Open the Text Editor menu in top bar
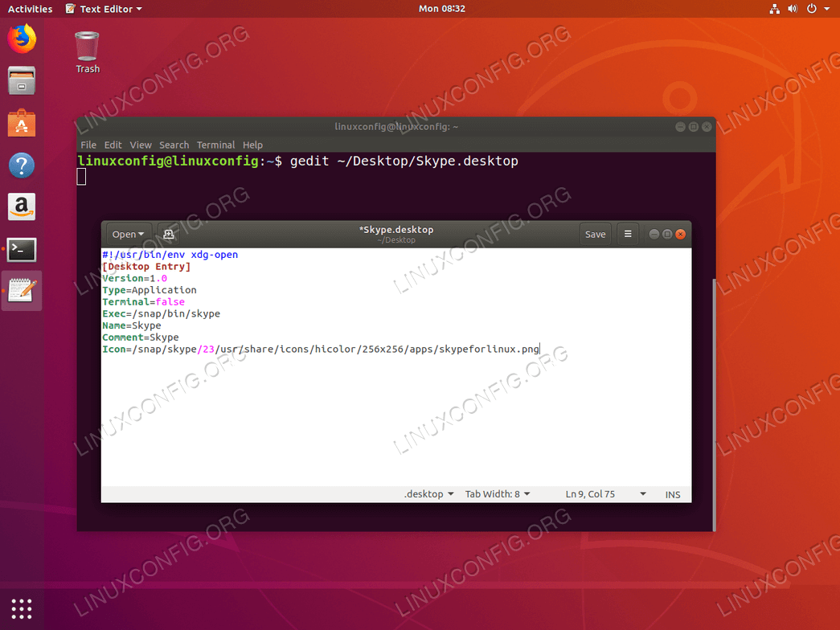The image size is (840, 630). pyautogui.click(x=103, y=9)
